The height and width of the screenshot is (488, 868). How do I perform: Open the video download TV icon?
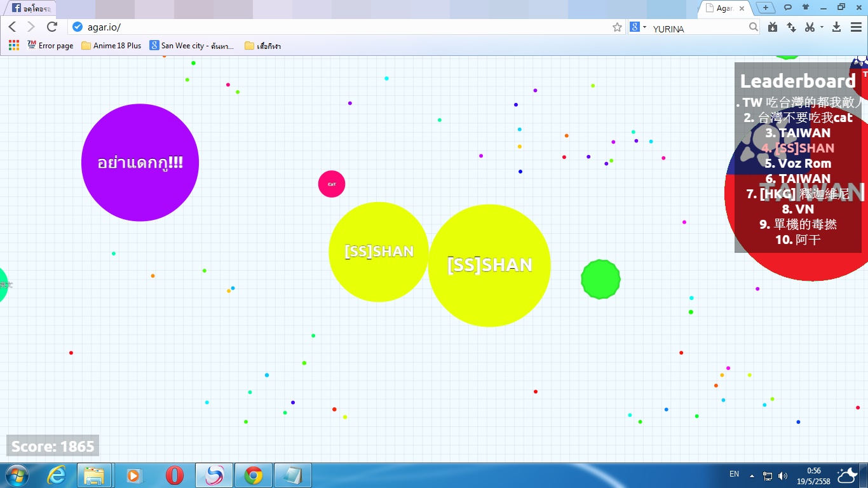pyautogui.click(x=773, y=27)
